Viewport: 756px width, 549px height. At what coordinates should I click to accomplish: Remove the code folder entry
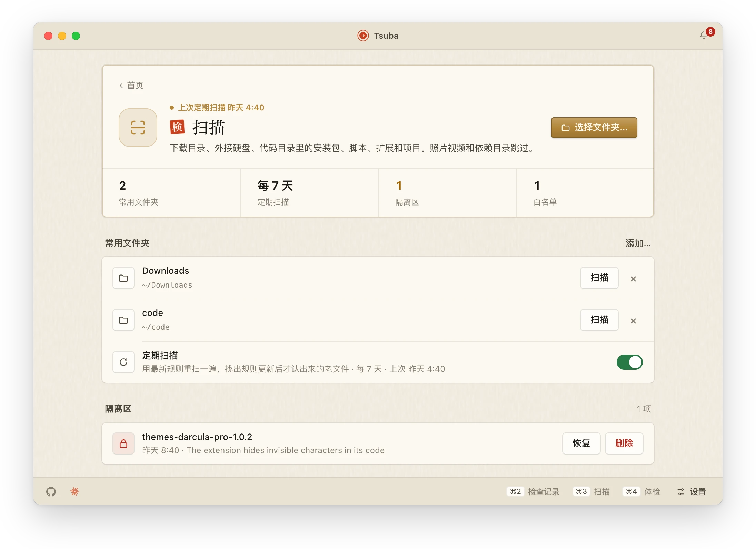tap(633, 321)
